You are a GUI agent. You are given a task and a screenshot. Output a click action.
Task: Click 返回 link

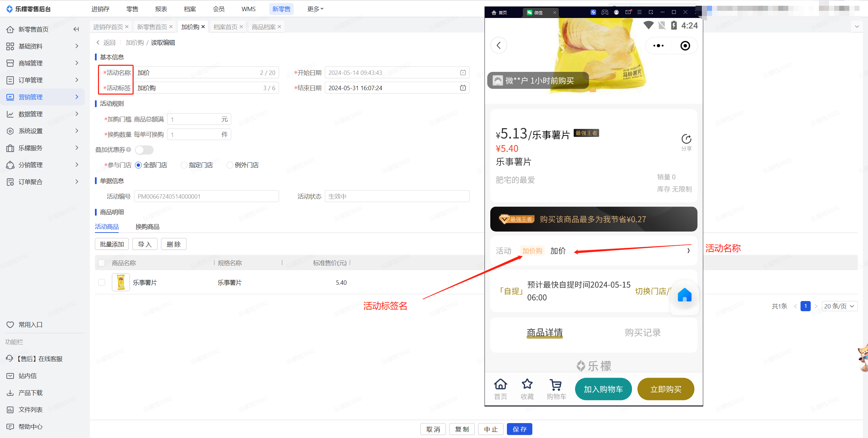coord(106,43)
